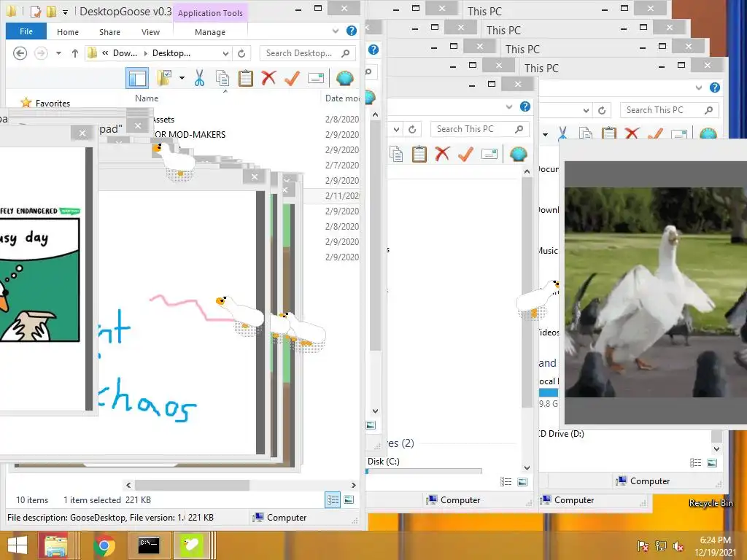747x560 pixels.
Task: Click the folder-with-checkmark icon in DesktopGoose toolbar
Action: 164,78
